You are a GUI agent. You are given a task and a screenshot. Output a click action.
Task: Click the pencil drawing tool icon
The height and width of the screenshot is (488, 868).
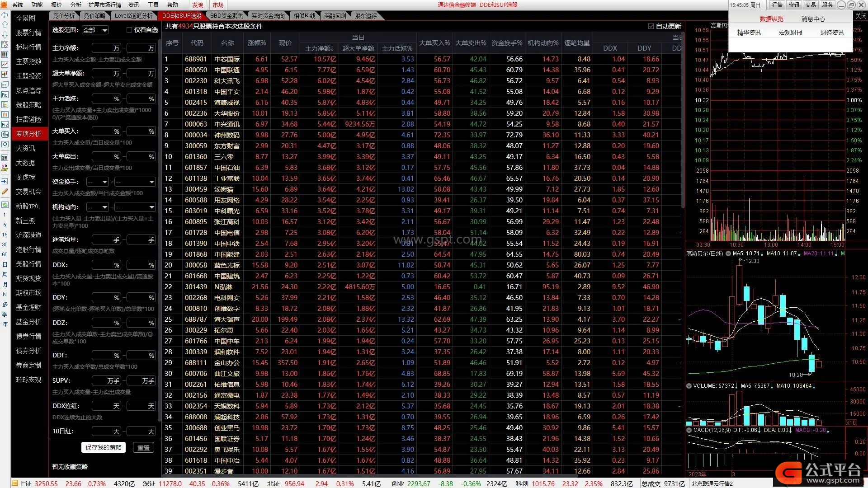(5, 192)
